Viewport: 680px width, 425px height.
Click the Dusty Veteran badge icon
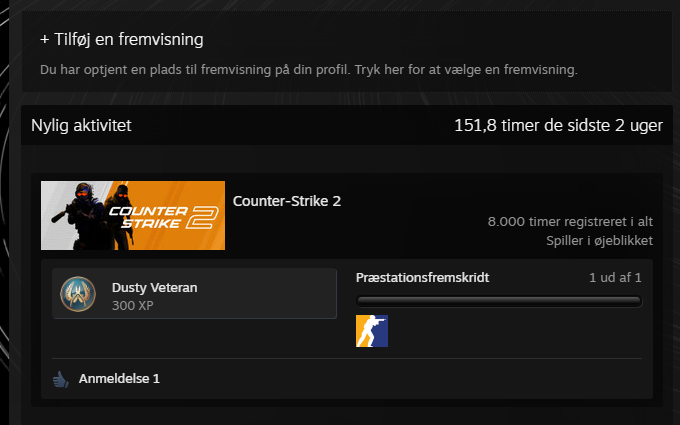[78, 294]
